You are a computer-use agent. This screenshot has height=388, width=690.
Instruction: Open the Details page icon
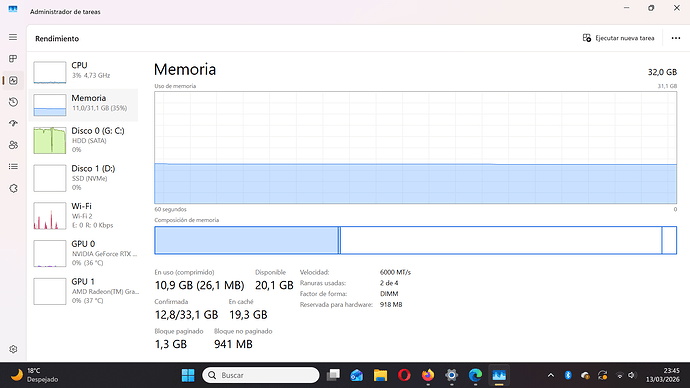13,167
